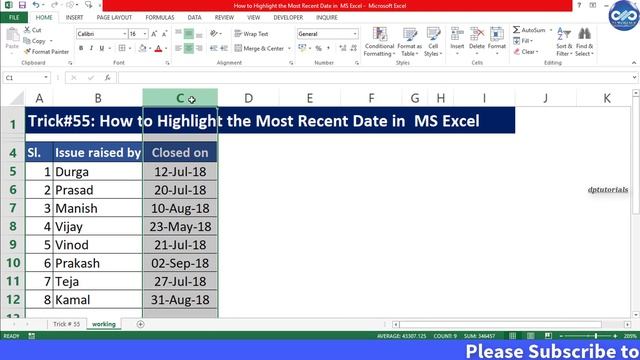Select row 8 header
The image size is (640, 360).
pyautogui.click(x=13, y=227)
